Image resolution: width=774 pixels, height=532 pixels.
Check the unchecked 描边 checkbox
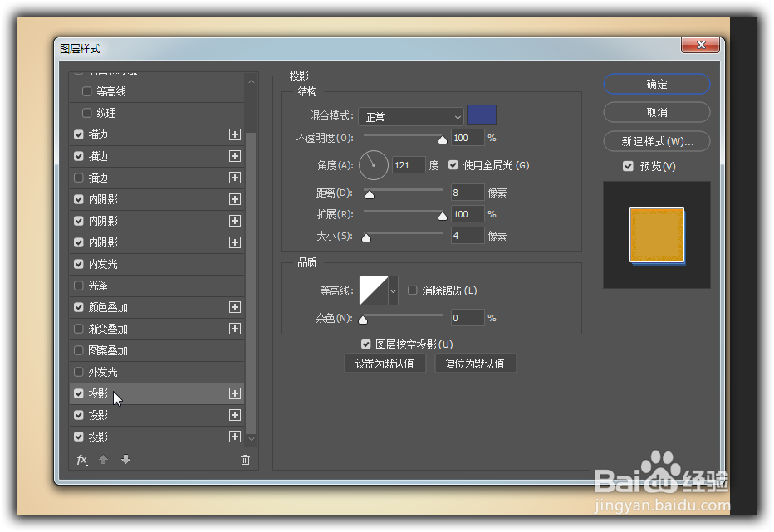[x=79, y=178]
